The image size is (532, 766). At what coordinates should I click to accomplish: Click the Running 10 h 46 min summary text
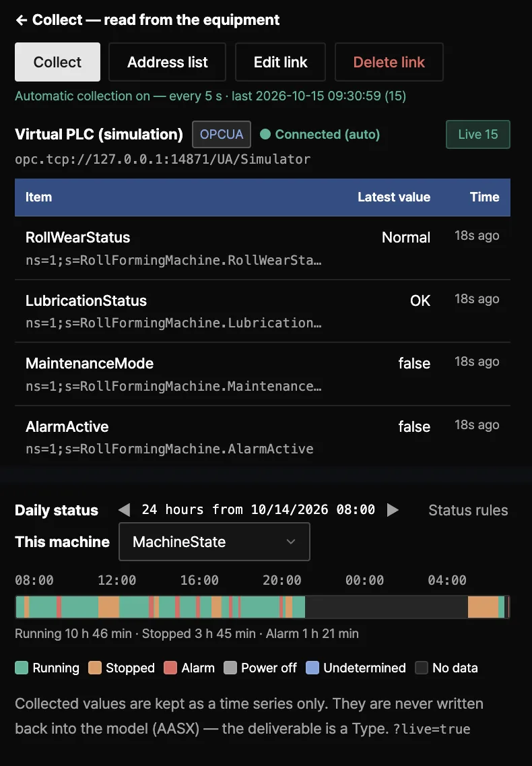(x=73, y=633)
